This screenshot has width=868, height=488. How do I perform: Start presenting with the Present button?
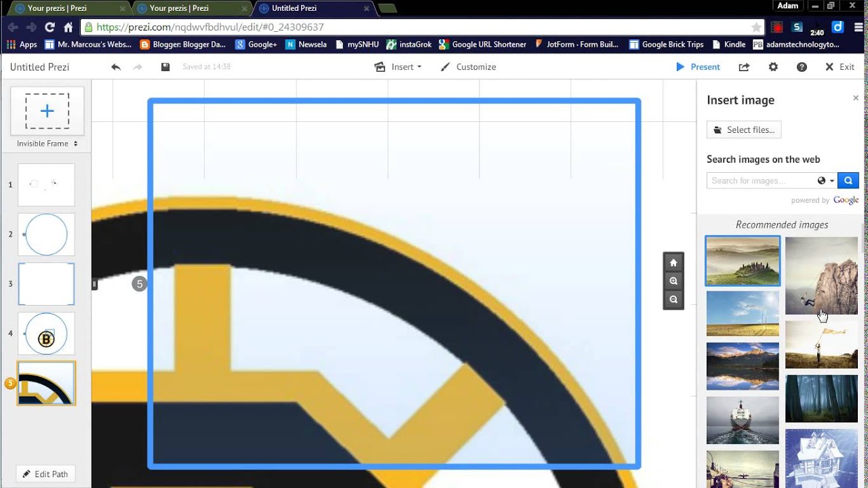click(x=698, y=67)
